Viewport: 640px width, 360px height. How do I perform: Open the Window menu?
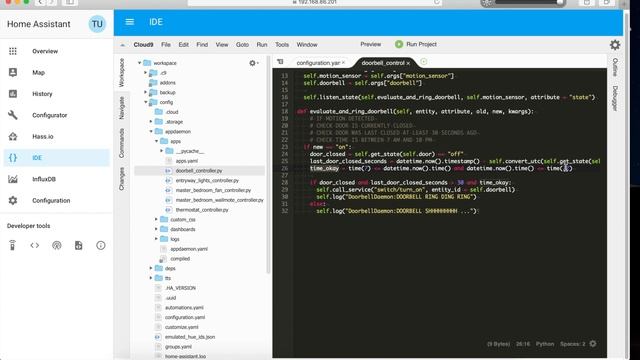307,44
